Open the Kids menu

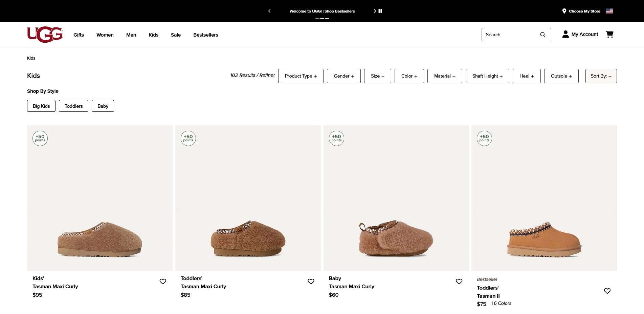click(153, 35)
